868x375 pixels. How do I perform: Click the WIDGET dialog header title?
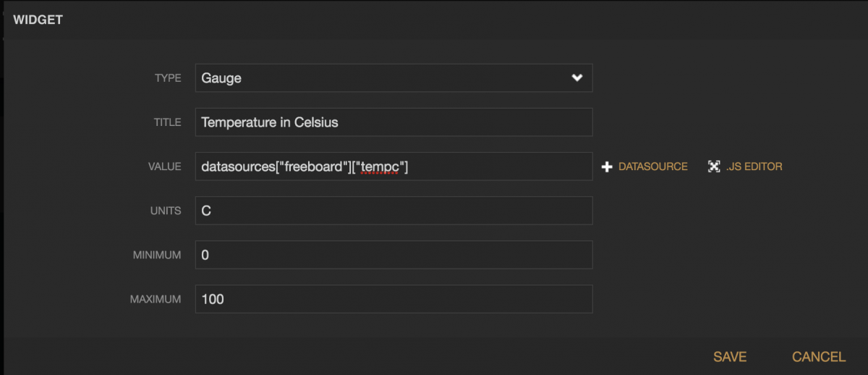[x=38, y=20]
